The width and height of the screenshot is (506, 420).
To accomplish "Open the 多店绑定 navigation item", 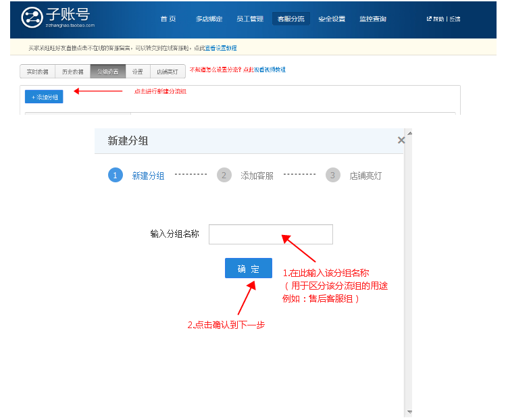I will (x=209, y=19).
